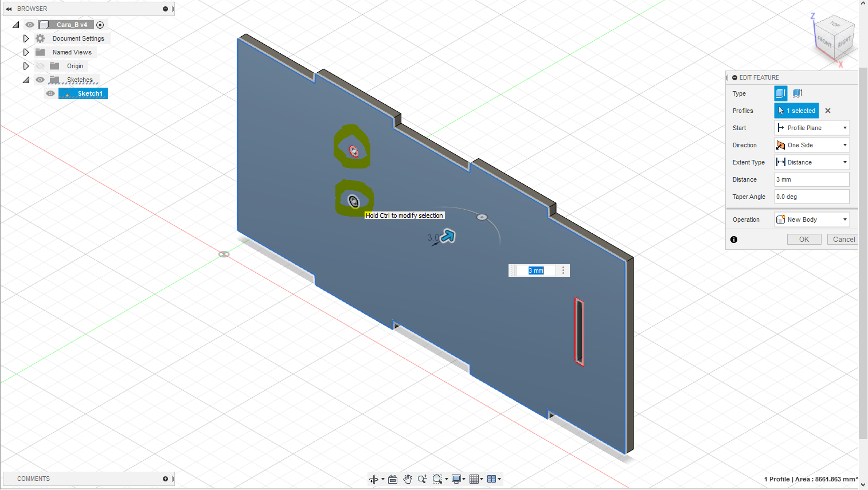Open the options dots beside the canvas distance box
This screenshot has width=868, height=490.
563,271
